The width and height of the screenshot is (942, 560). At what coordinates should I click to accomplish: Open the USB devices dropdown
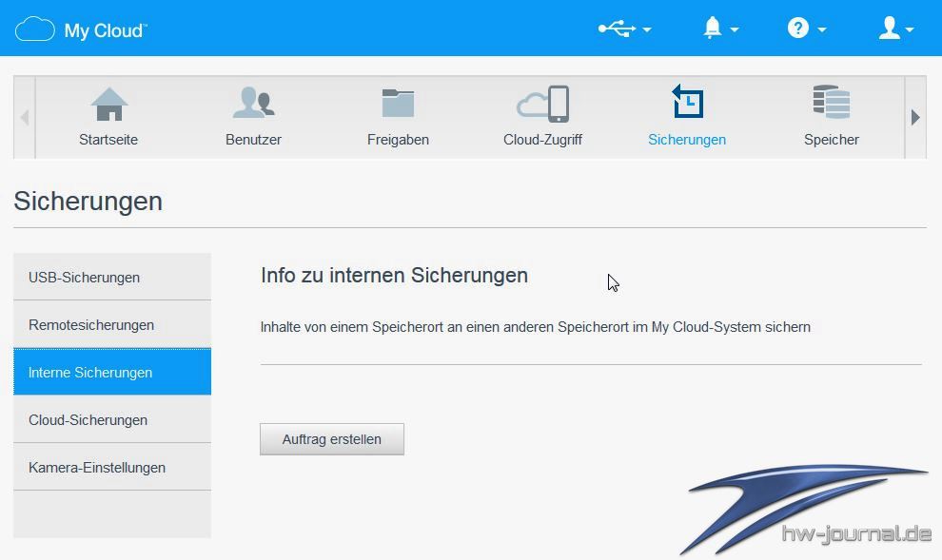click(623, 29)
